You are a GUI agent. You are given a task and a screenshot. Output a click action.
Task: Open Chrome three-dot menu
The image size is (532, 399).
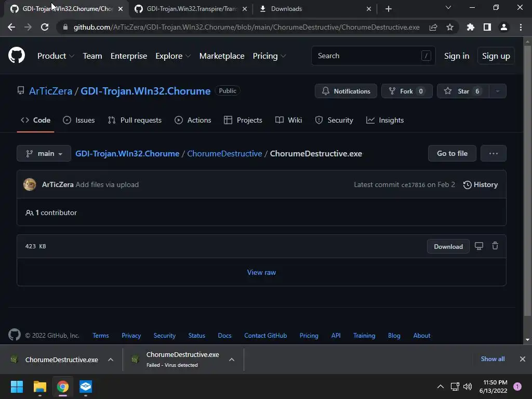(521, 27)
